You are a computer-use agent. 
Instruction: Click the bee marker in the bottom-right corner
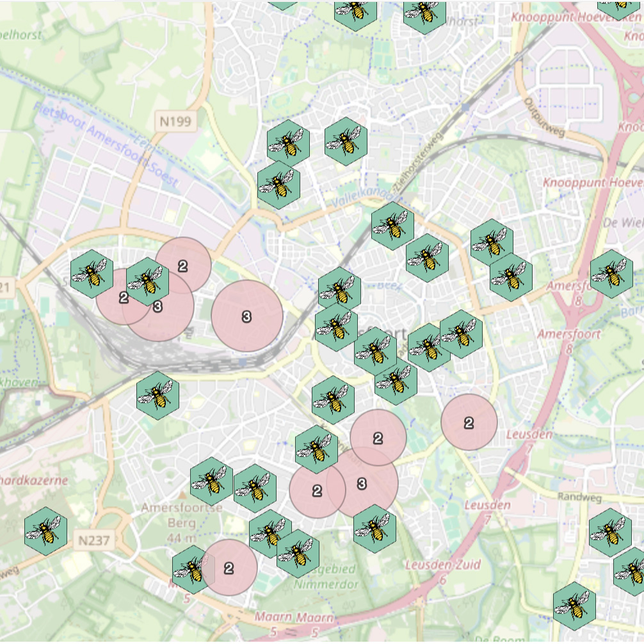575,605
